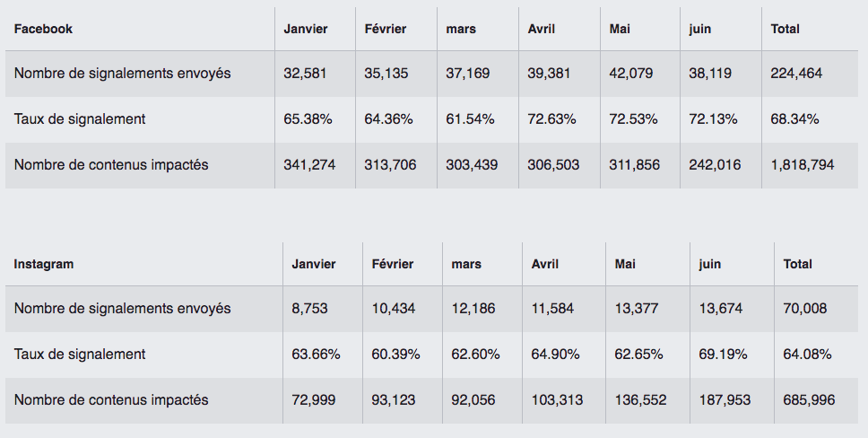Viewport: 868px width, 438px height.
Task: Click the Facebook table header
Action: (43, 29)
